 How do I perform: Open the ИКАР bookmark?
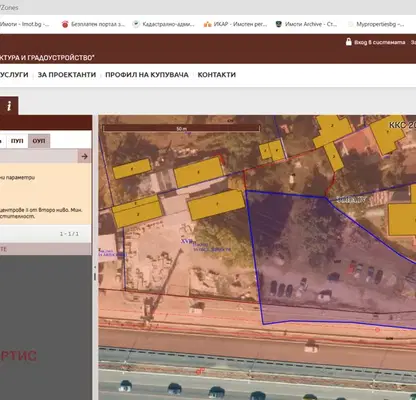point(235,24)
